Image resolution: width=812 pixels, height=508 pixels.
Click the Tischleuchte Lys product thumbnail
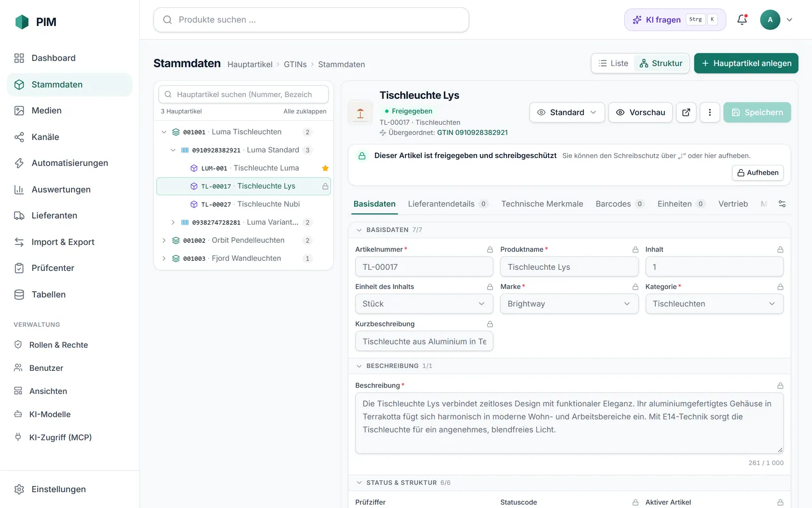[x=360, y=112]
